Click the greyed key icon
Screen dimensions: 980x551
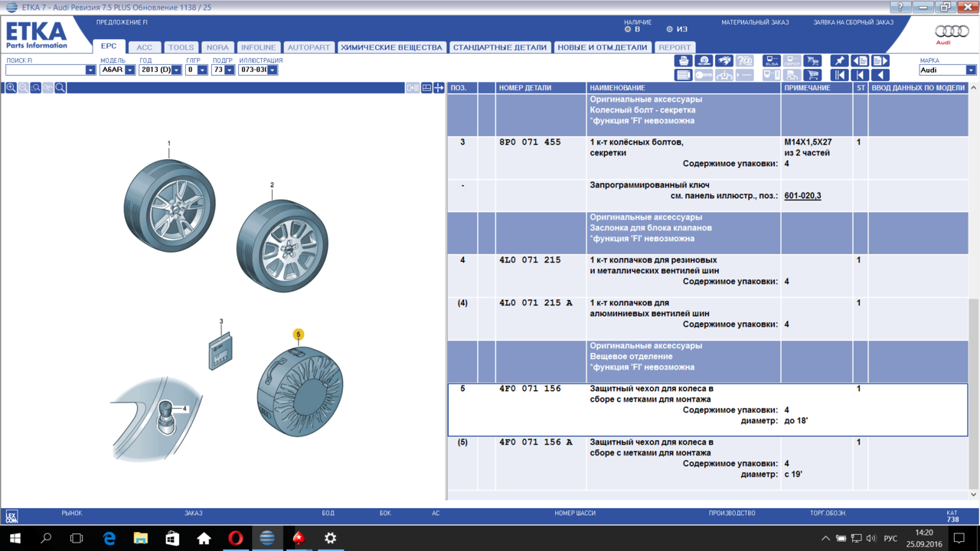(704, 75)
